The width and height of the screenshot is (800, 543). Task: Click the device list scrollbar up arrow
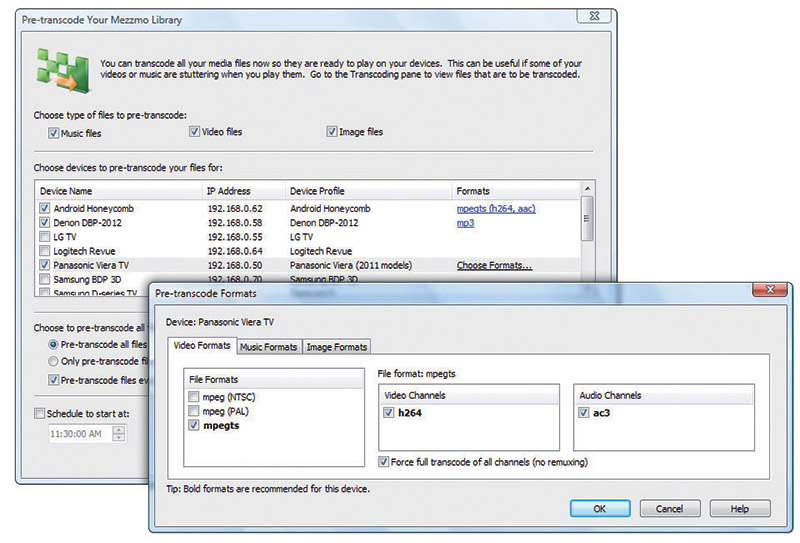click(587, 189)
